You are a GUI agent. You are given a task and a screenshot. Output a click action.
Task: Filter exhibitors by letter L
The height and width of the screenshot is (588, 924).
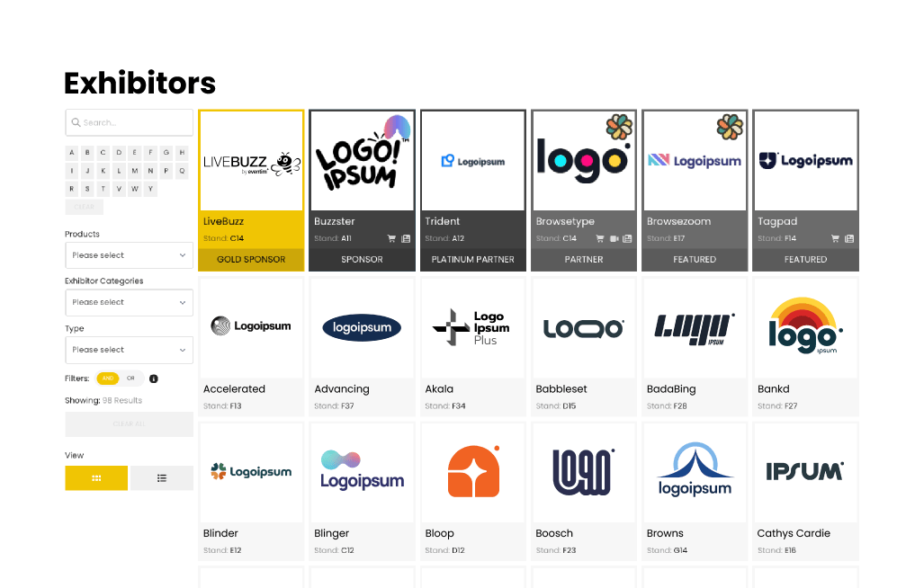(119, 171)
